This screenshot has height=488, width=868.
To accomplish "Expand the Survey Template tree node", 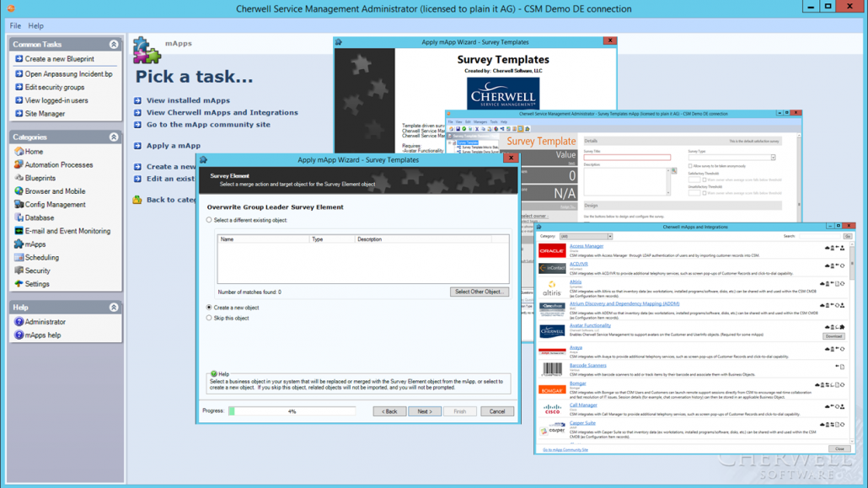I will tap(450, 143).
